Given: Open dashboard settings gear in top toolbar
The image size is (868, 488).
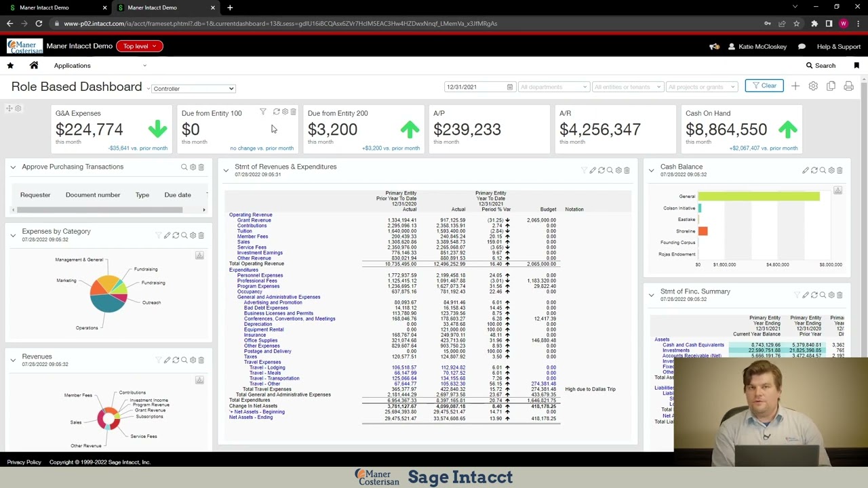Looking at the screenshot, I should tap(813, 86).
